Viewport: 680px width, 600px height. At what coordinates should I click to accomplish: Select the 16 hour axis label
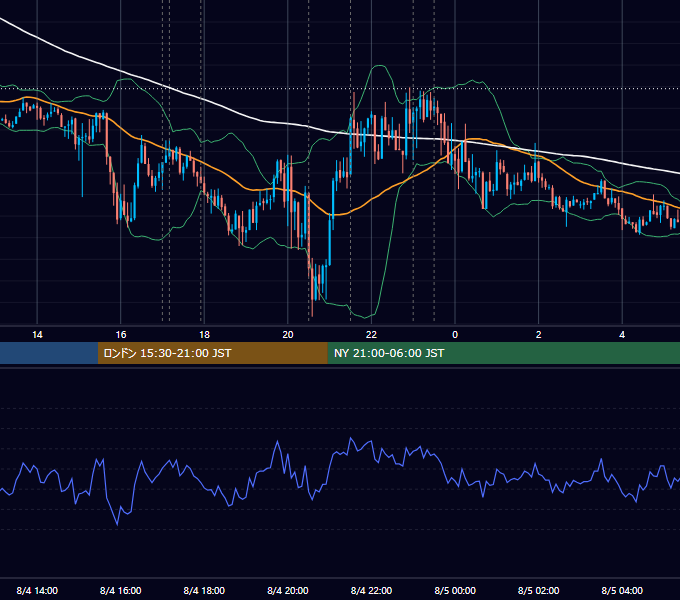pos(121,335)
